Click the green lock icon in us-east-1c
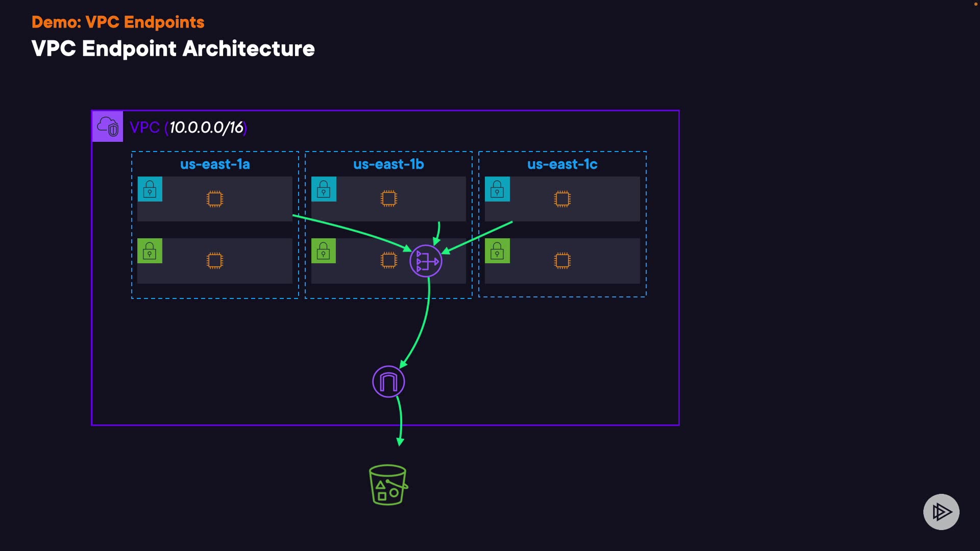The image size is (980, 551). [x=497, y=251]
